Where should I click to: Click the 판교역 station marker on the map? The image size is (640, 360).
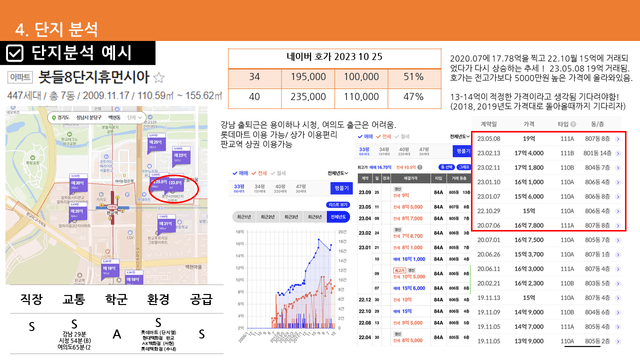click(x=112, y=207)
